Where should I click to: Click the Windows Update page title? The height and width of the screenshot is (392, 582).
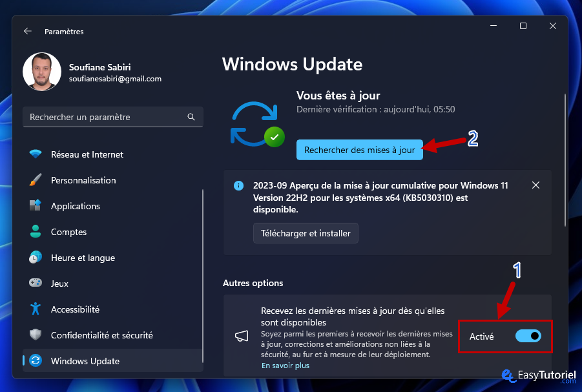293,64
